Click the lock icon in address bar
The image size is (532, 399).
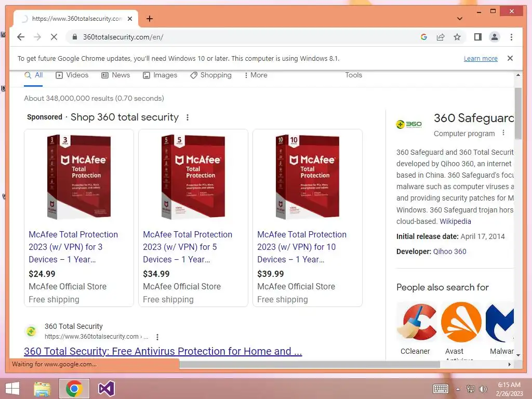coord(75,37)
